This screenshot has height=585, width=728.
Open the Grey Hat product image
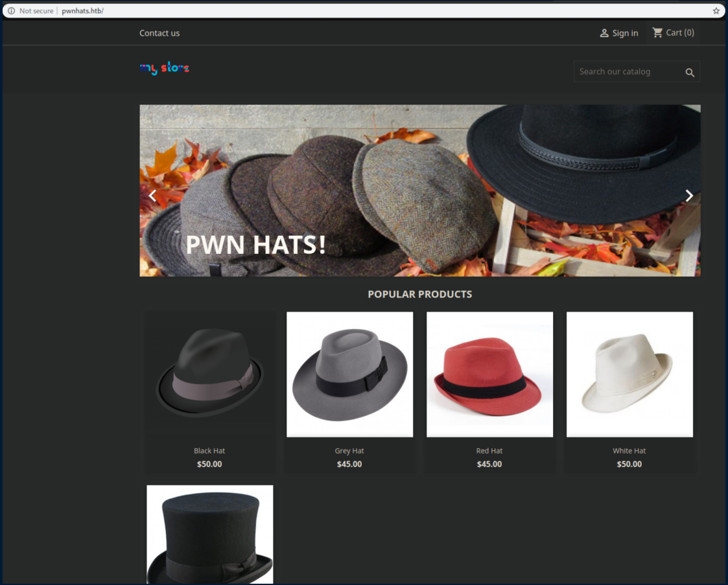[350, 374]
